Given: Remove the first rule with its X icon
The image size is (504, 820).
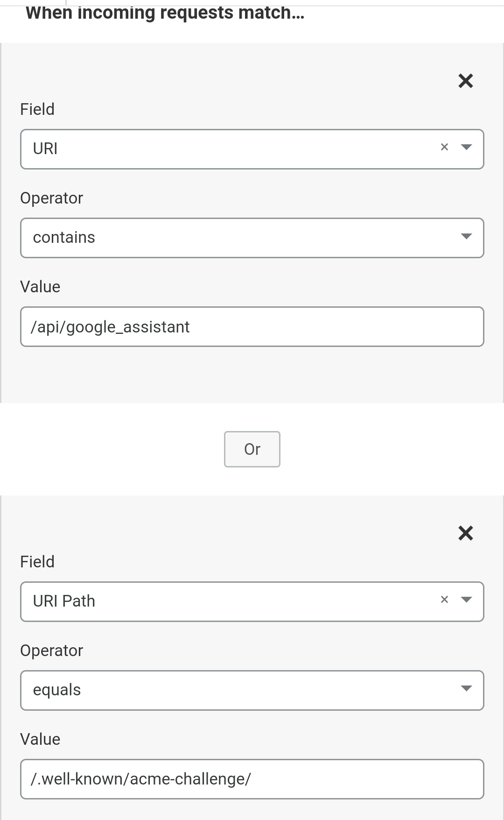Looking at the screenshot, I should [x=465, y=81].
